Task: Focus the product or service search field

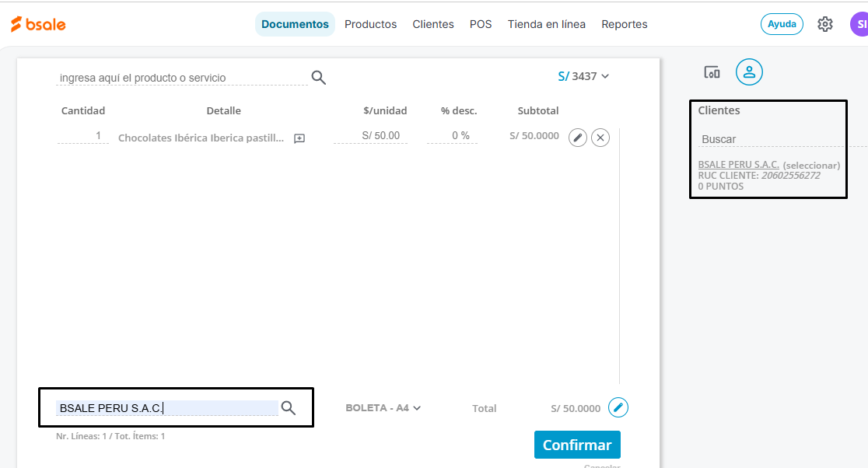Action: pos(182,78)
